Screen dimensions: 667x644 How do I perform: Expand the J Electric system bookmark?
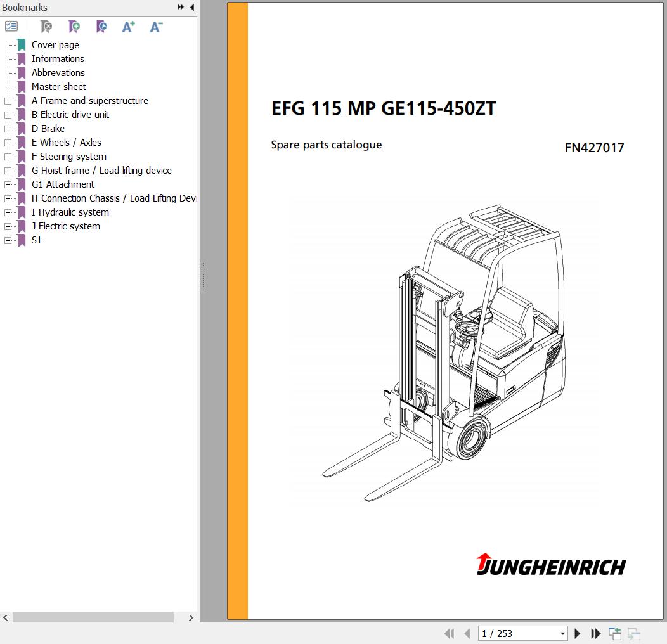8,226
